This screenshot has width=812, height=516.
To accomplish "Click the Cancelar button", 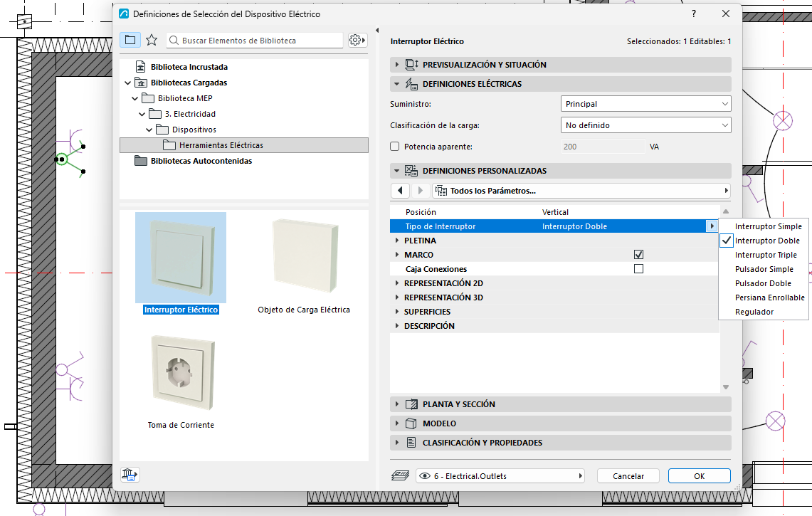I will (x=628, y=476).
